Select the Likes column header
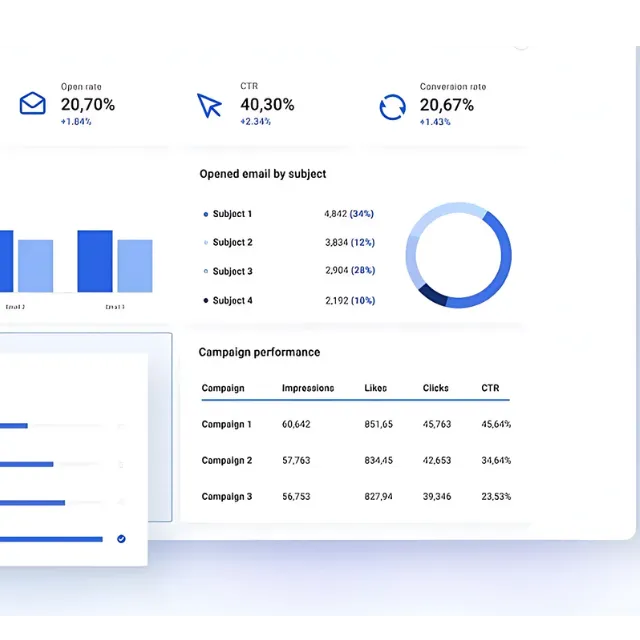Image resolution: width=640 pixels, height=640 pixels. 376,388
